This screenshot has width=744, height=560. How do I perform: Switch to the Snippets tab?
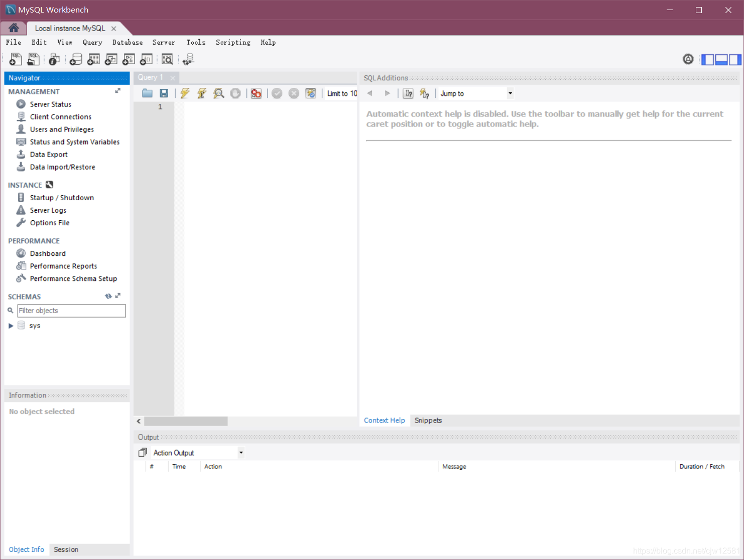(428, 421)
